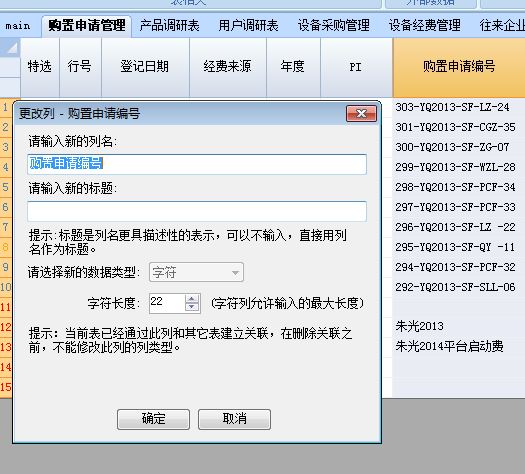Focus the new title input field
525x474 pixels.
point(197,211)
